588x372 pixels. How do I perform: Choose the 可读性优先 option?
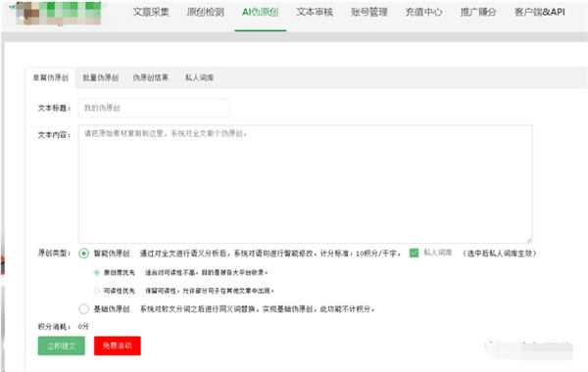[x=97, y=291]
